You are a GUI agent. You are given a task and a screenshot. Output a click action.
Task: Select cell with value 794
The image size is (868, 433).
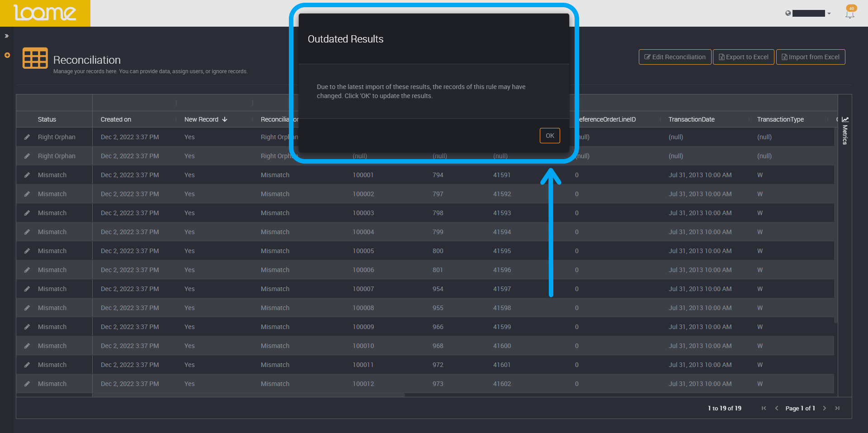[x=438, y=175]
